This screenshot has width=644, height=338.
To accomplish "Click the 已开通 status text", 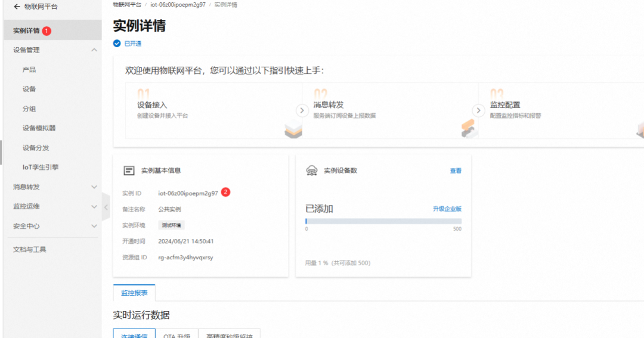I will pyautogui.click(x=132, y=44).
